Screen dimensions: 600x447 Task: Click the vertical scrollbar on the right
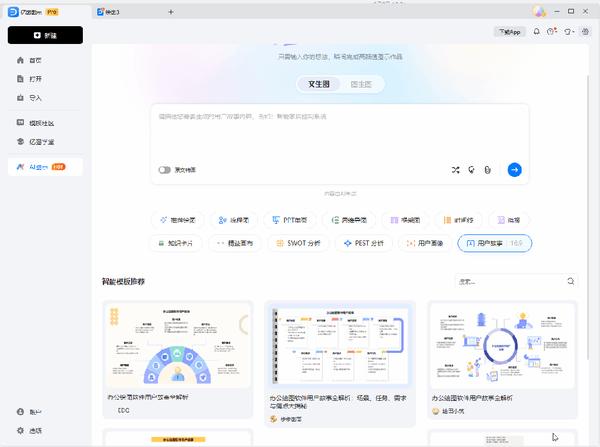[589, 218]
